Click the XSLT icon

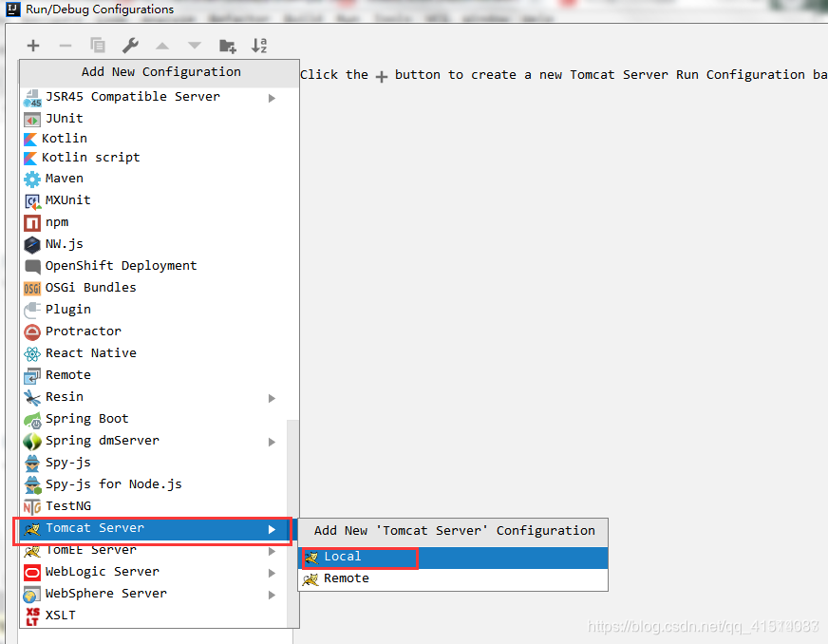[x=32, y=616]
